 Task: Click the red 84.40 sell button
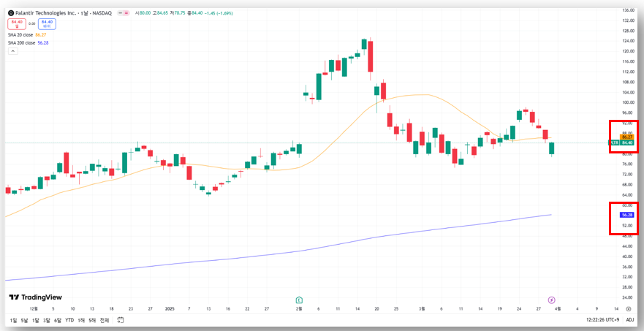(16, 24)
